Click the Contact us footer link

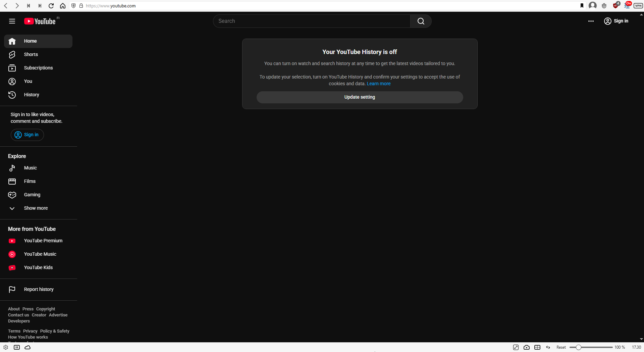click(x=18, y=315)
